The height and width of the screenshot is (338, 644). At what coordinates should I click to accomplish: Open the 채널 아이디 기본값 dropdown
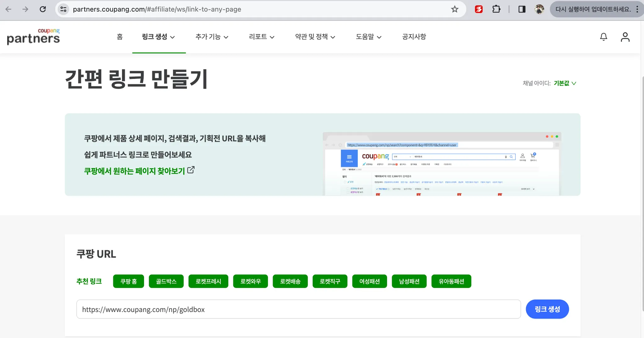565,83
